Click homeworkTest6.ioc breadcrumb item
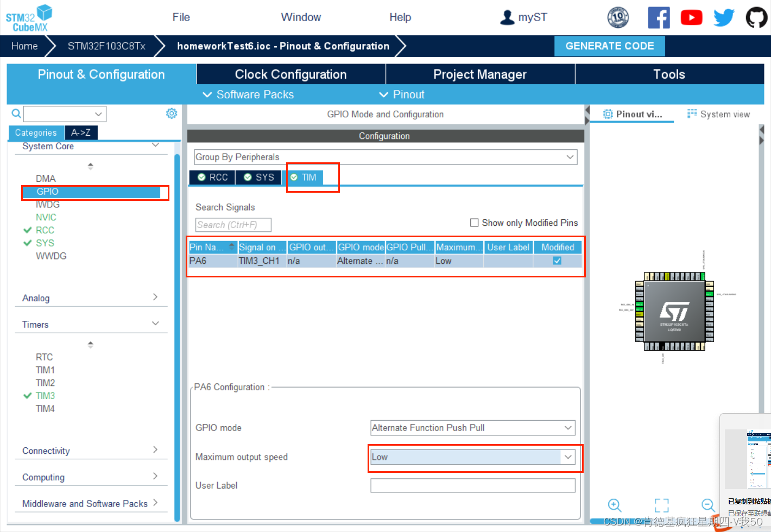This screenshot has height=532, width=771. (x=283, y=46)
